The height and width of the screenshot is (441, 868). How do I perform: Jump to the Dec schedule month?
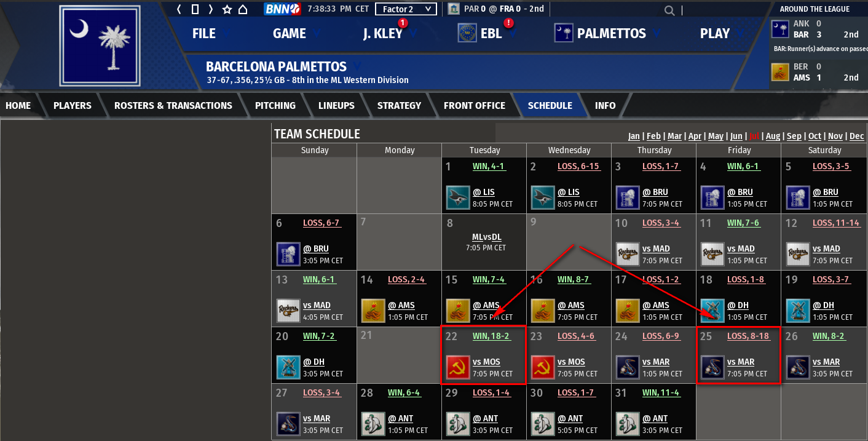(x=857, y=136)
